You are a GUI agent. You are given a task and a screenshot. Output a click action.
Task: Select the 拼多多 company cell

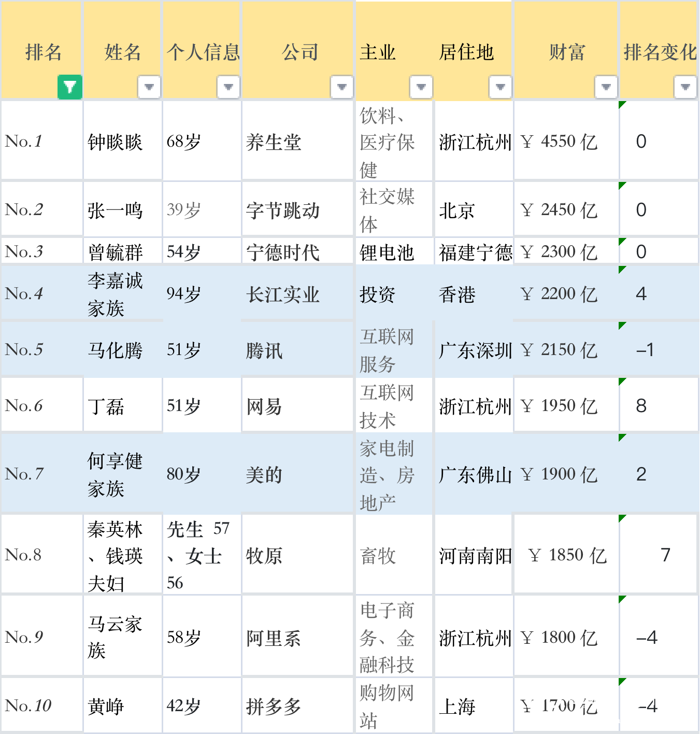[x=298, y=705]
